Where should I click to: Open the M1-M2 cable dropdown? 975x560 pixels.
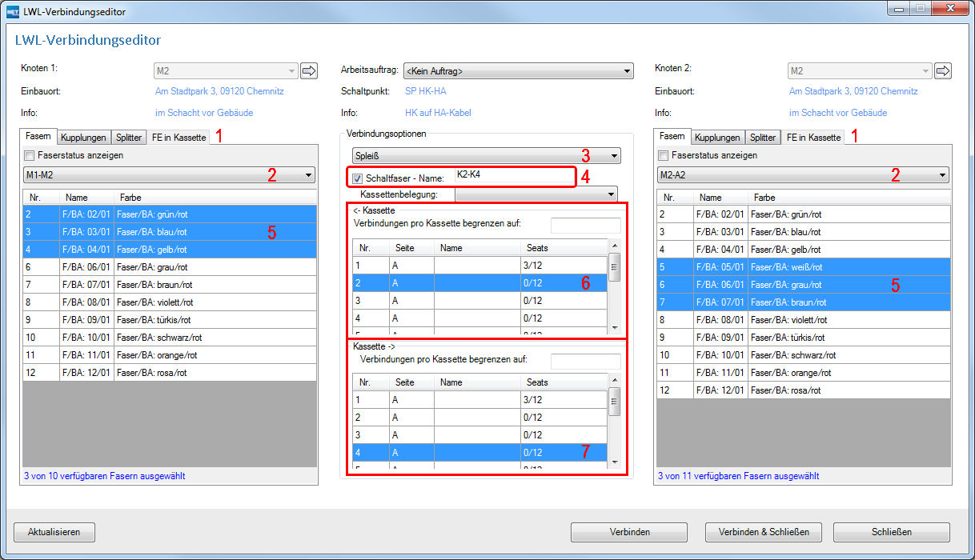(170, 175)
